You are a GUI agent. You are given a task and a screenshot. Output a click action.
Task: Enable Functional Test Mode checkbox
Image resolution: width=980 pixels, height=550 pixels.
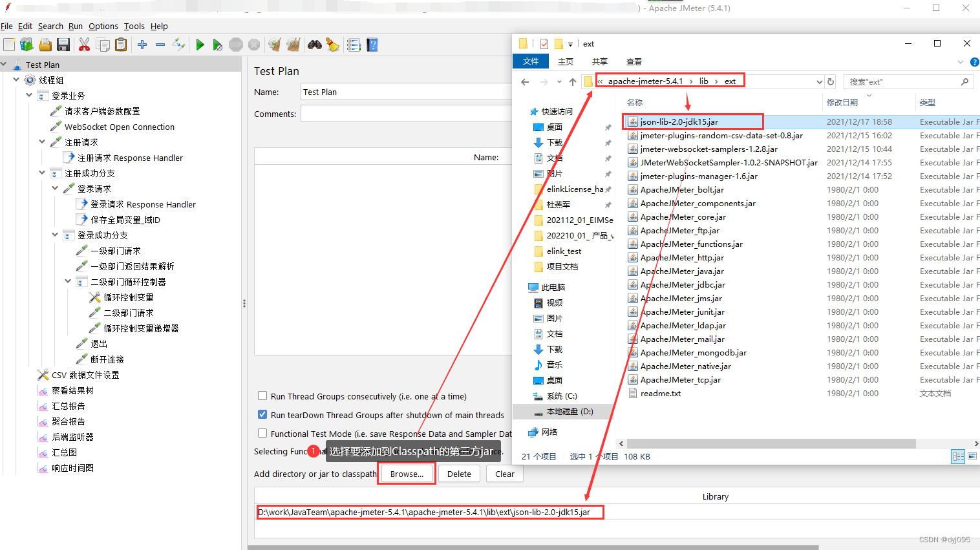point(262,434)
